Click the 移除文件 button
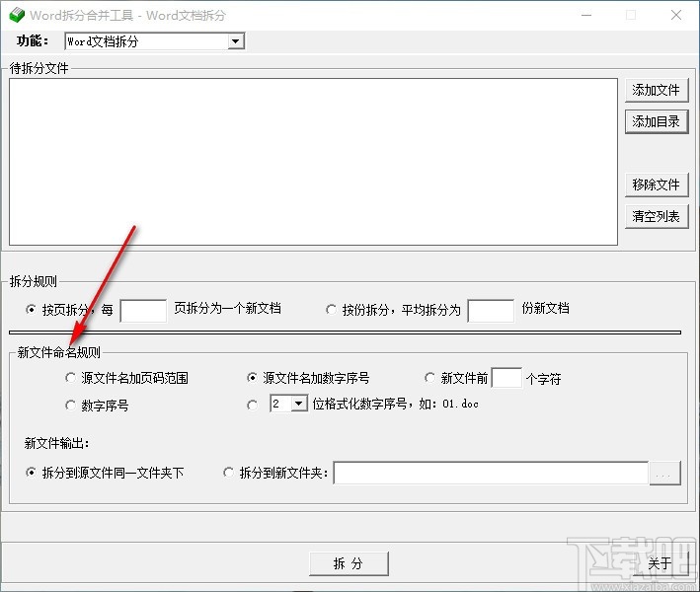Image resolution: width=700 pixels, height=592 pixels. (x=657, y=185)
